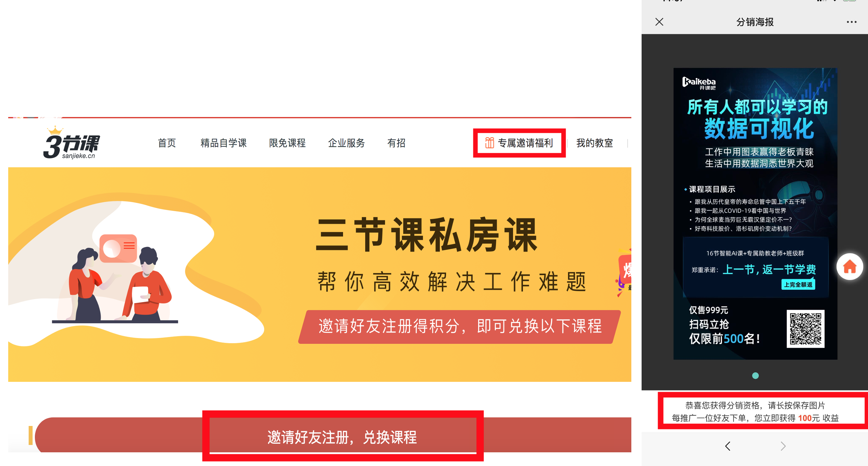This screenshot has height=466, width=868.
Task: Go forward with the right arrow
Action: pyautogui.click(x=783, y=446)
